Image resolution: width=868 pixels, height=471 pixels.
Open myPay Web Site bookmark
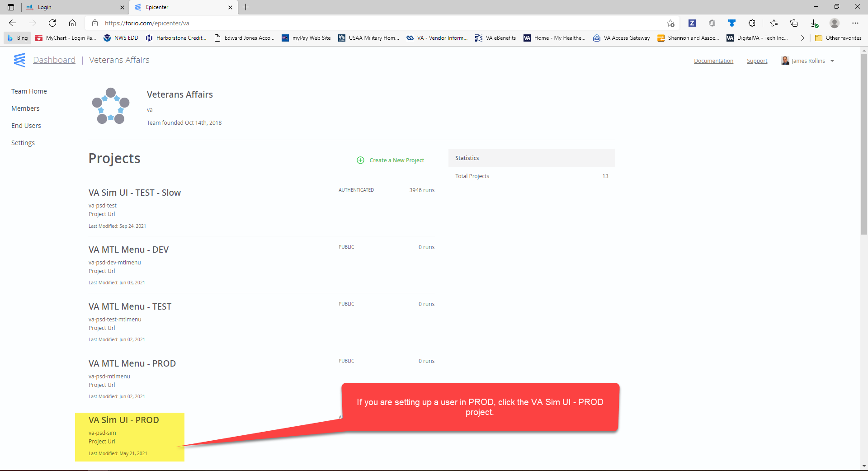pos(306,38)
